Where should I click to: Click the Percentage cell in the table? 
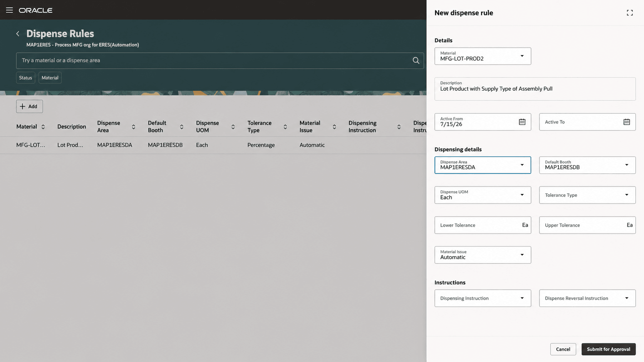coord(261,145)
